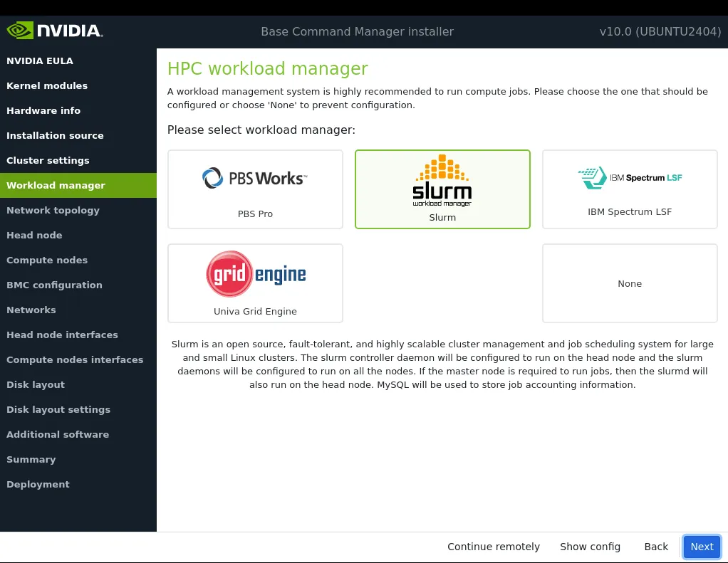Go to Deployment step
This screenshot has width=728, height=563.
(78, 484)
